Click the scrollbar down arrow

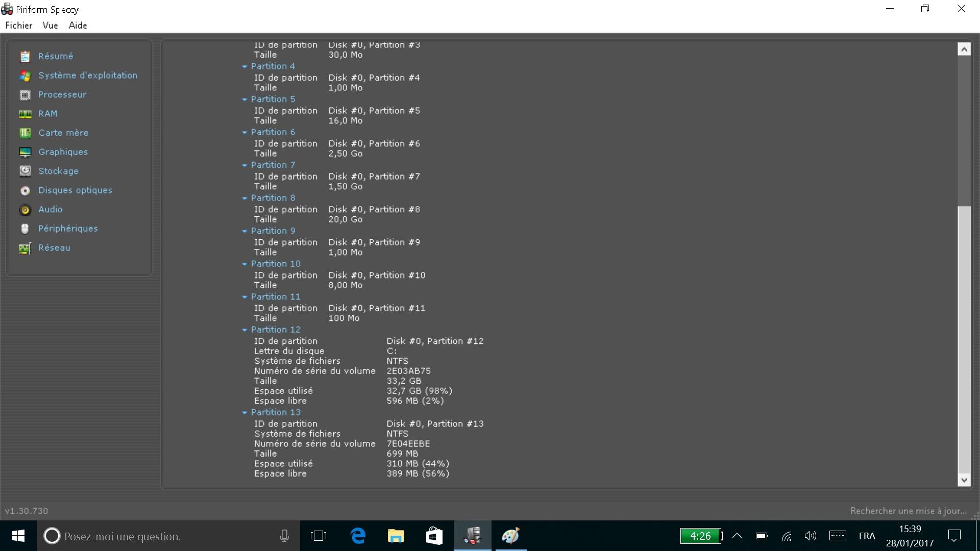(964, 480)
